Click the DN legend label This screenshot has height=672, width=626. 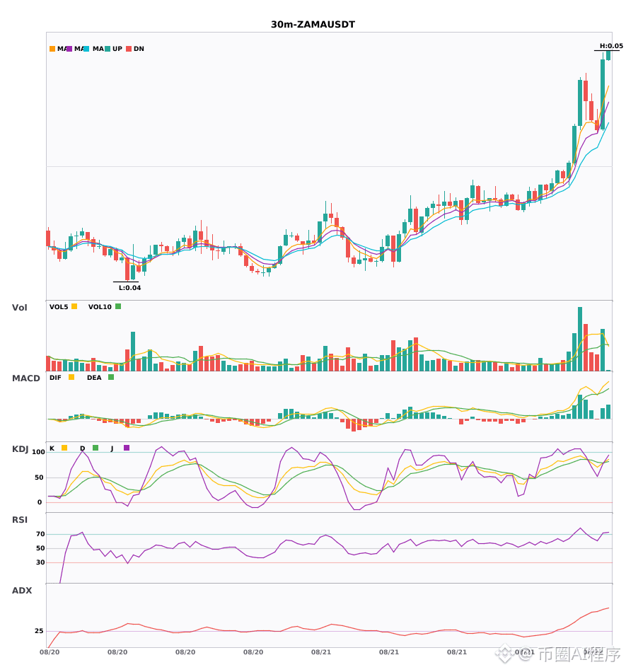[139, 49]
